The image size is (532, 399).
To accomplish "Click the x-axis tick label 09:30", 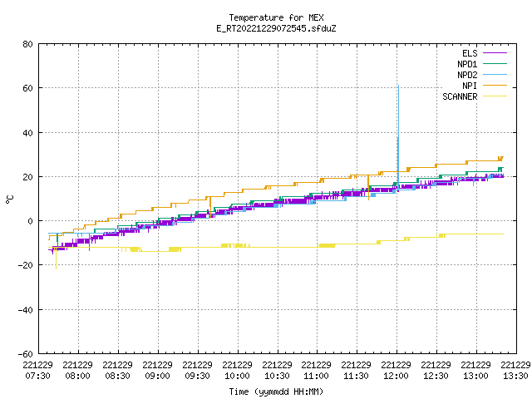I will pos(198,376).
